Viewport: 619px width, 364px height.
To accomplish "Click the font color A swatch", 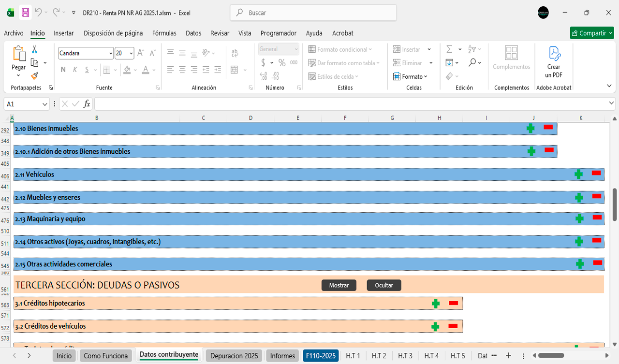I will click(146, 70).
